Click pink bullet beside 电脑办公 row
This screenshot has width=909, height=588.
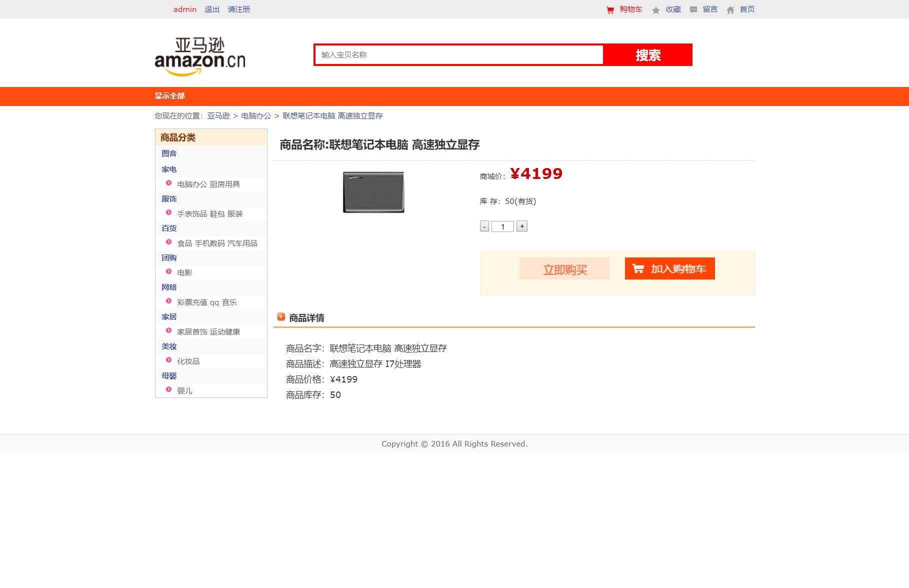pyautogui.click(x=169, y=183)
